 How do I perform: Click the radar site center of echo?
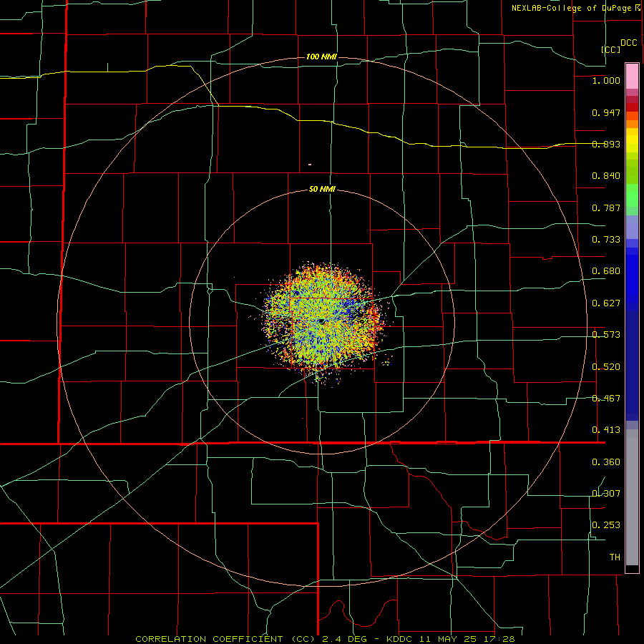tap(322, 321)
